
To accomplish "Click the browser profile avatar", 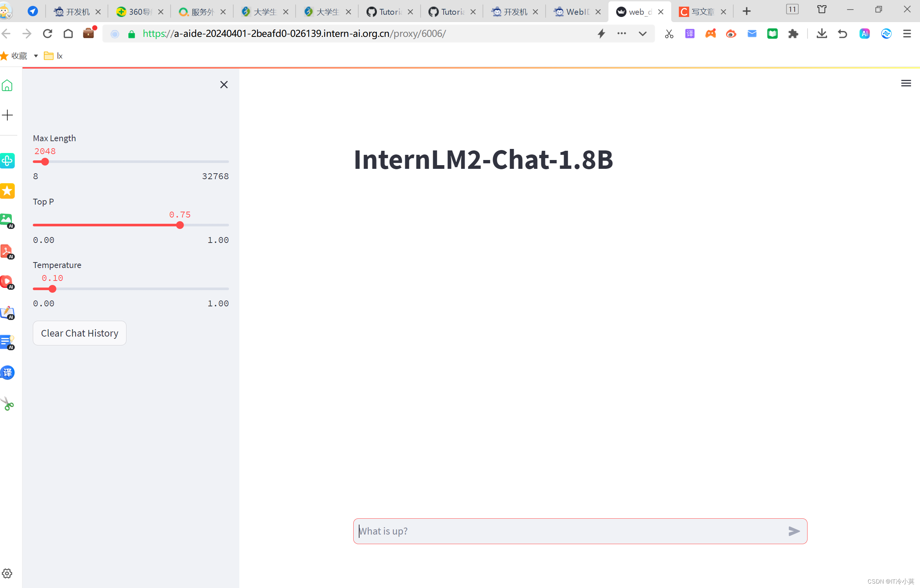I will [x=6, y=11].
